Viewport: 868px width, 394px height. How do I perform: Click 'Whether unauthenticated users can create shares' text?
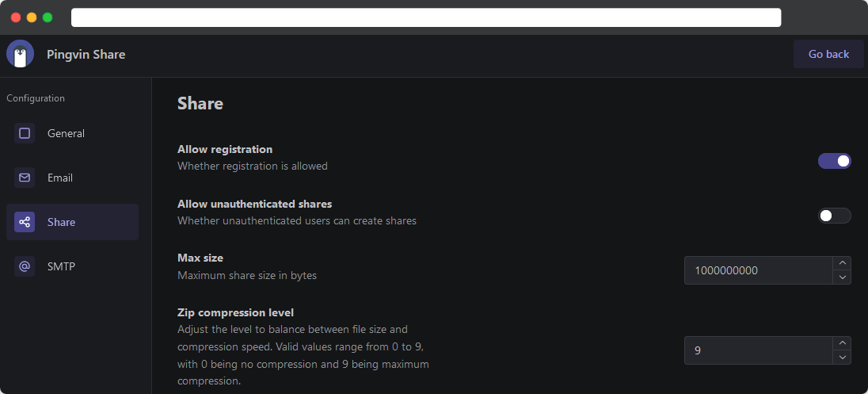click(x=297, y=220)
